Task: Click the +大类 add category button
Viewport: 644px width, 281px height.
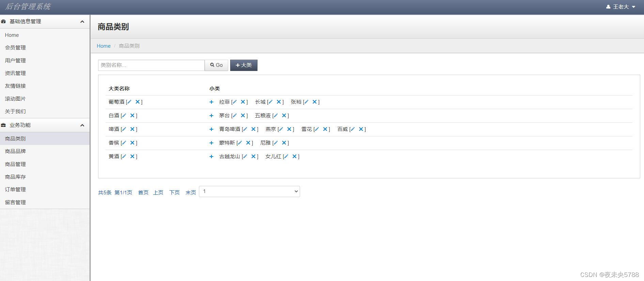Action: pyautogui.click(x=244, y=65)
